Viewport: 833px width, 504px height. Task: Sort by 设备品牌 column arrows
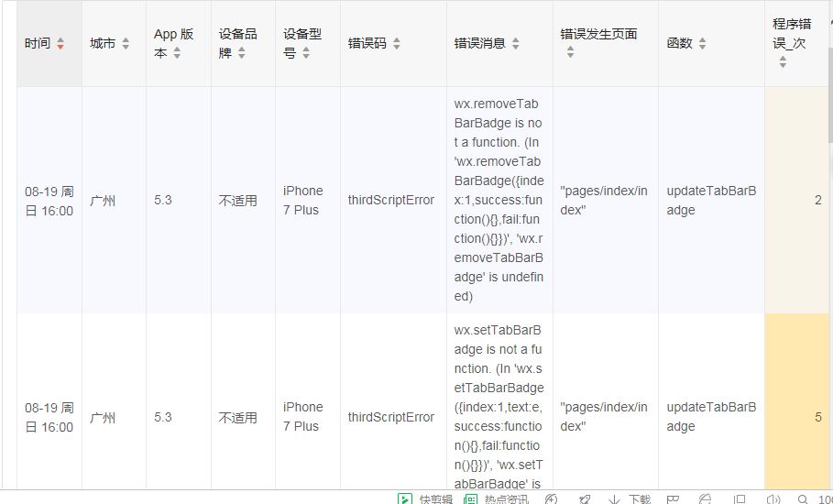pos(242,52)
